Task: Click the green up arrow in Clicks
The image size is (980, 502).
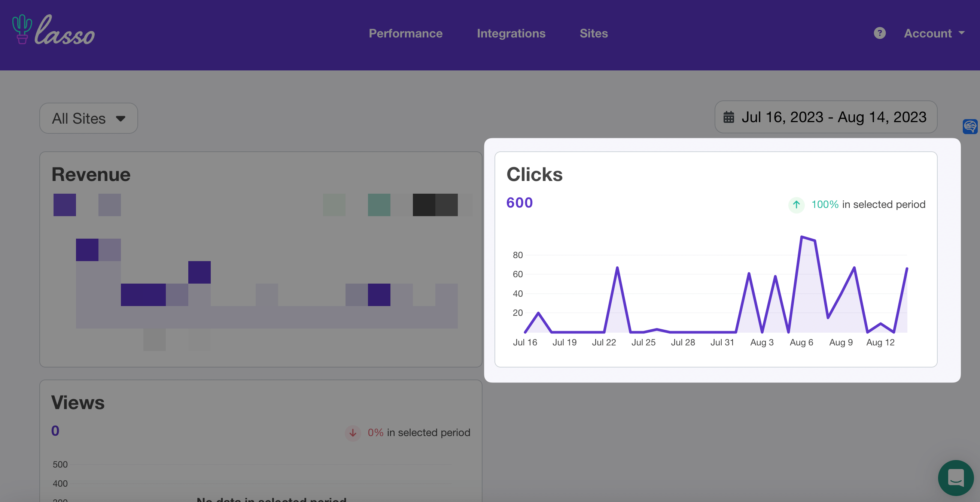Action: [796, 205]
